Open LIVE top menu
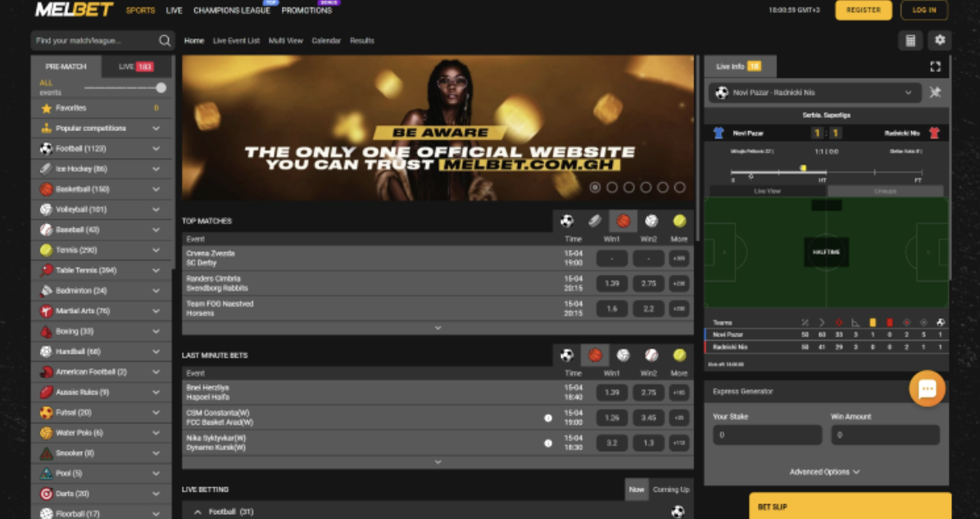This screenshot has width=980, height=519. [x=175, y=11]
